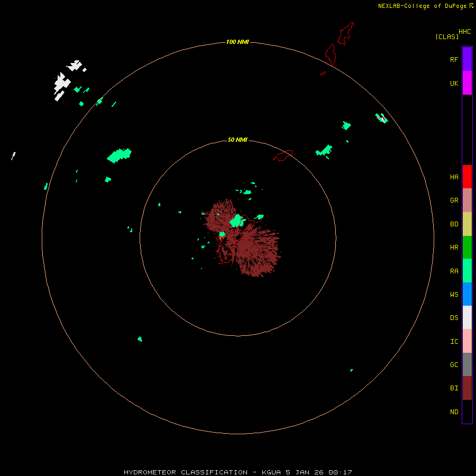Click the IC light pink legend swatch
Screen dimensions: 476x476
(x=467, y=341)
